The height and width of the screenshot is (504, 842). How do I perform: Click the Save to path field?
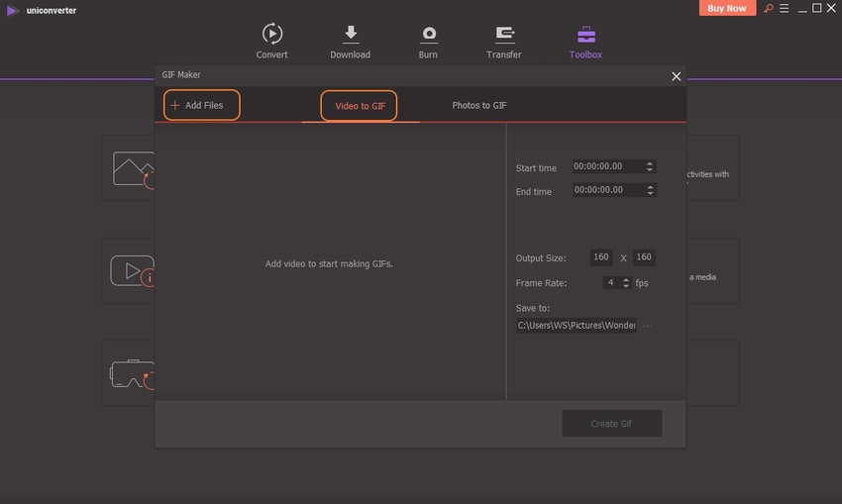point(576,325)
